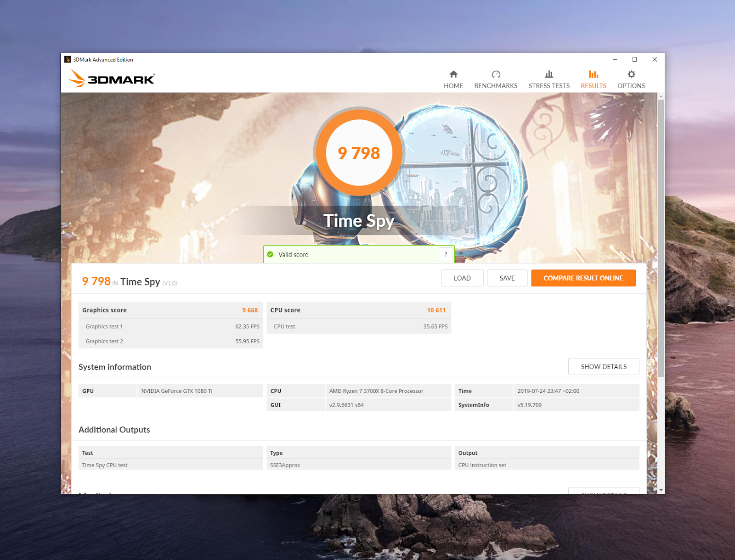Minimize the 3DMark window
The height and width of the screenshot is (560, 735).
(x=615, y=60)
